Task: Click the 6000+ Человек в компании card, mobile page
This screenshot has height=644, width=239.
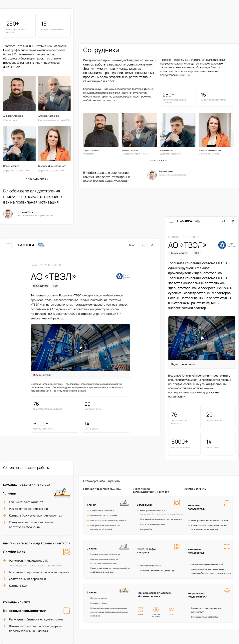Action: click(x=184, y=443)
